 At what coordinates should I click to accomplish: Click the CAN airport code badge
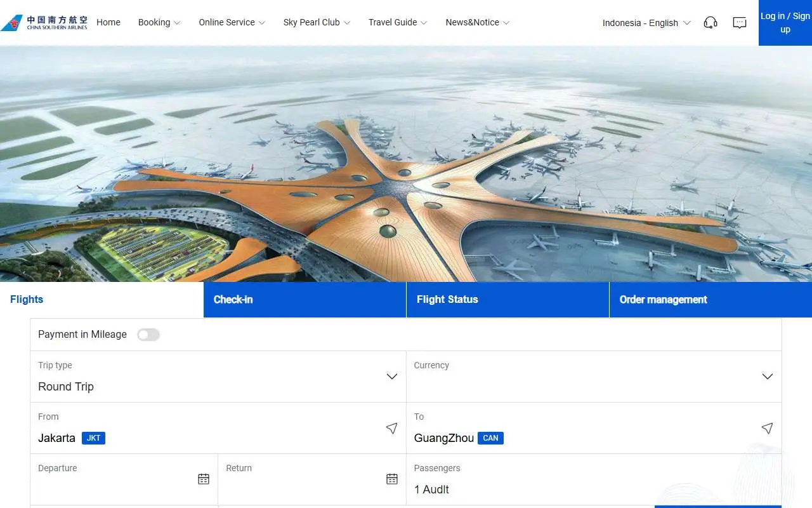click(x=490, y=438)
